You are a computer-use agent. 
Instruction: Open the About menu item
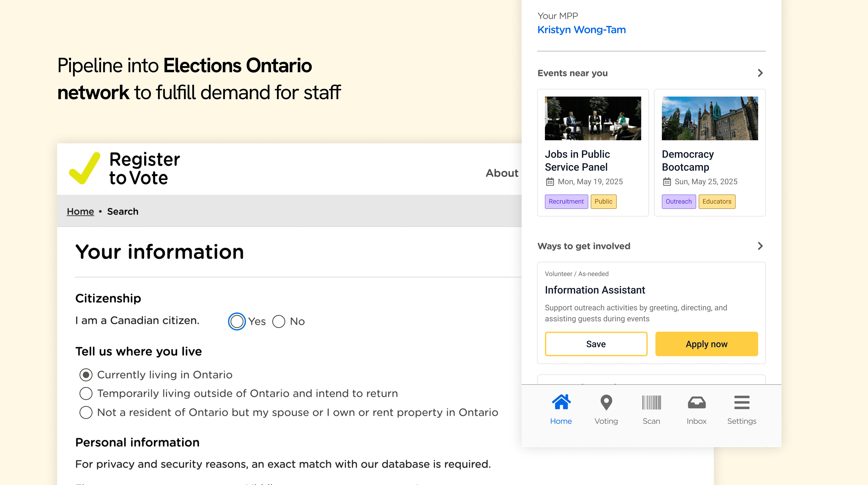click(502, 173)
